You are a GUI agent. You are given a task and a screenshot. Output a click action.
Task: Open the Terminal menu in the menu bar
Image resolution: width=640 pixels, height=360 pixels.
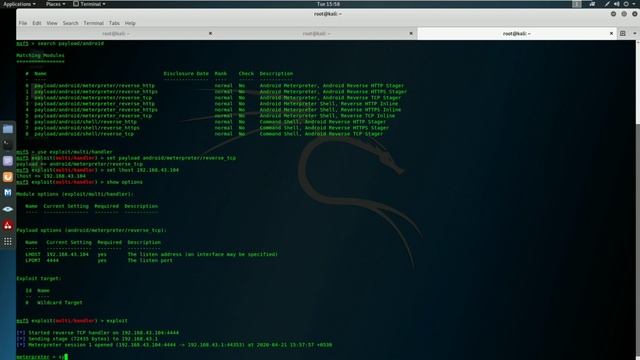click(x=93, y=23)
